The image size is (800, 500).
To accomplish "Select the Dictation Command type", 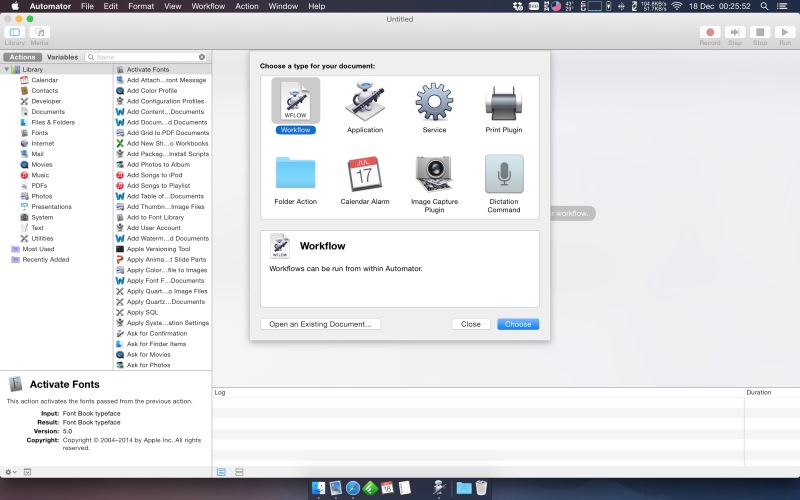I will pos(504,184).
